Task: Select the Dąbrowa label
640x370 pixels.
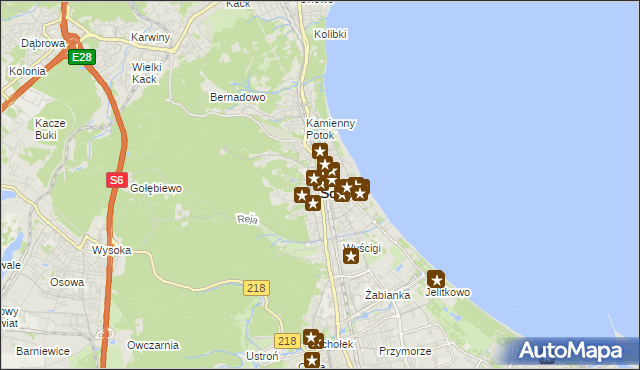Action: click(43, 43)
